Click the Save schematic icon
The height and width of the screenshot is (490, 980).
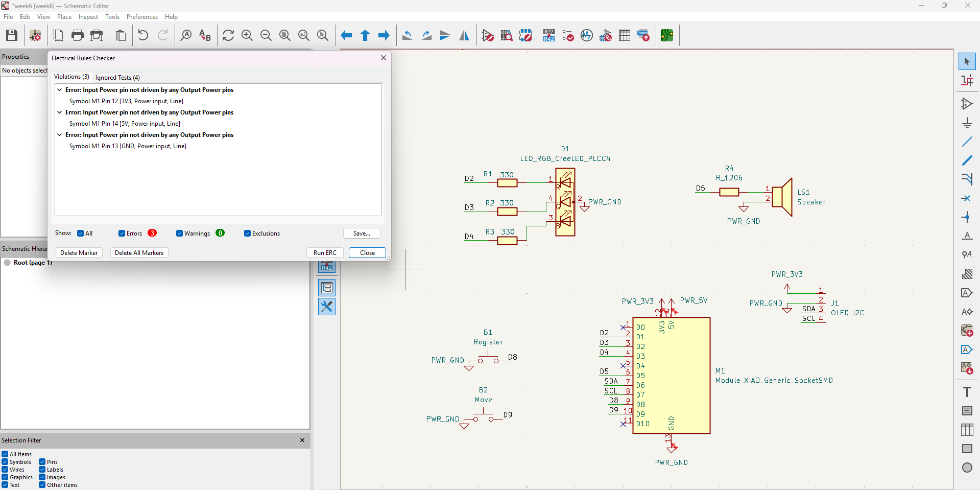pyautogui.click(x=12, y=35)
